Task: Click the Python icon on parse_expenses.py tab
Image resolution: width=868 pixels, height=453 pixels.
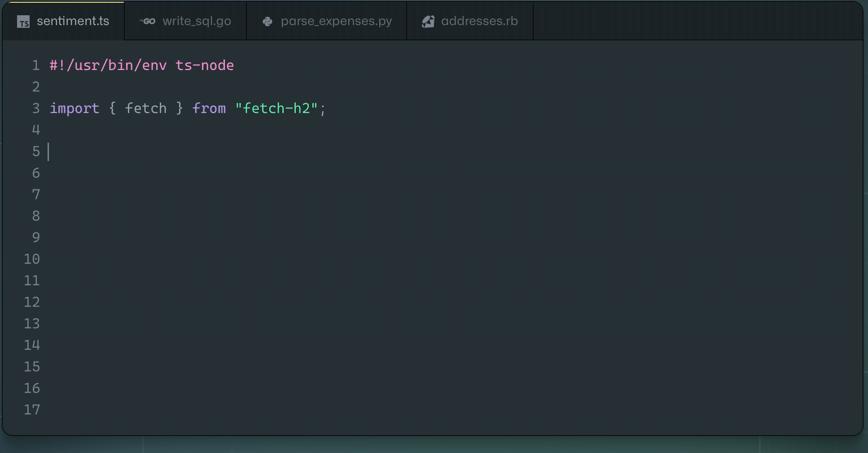Action: click(267, 21)
